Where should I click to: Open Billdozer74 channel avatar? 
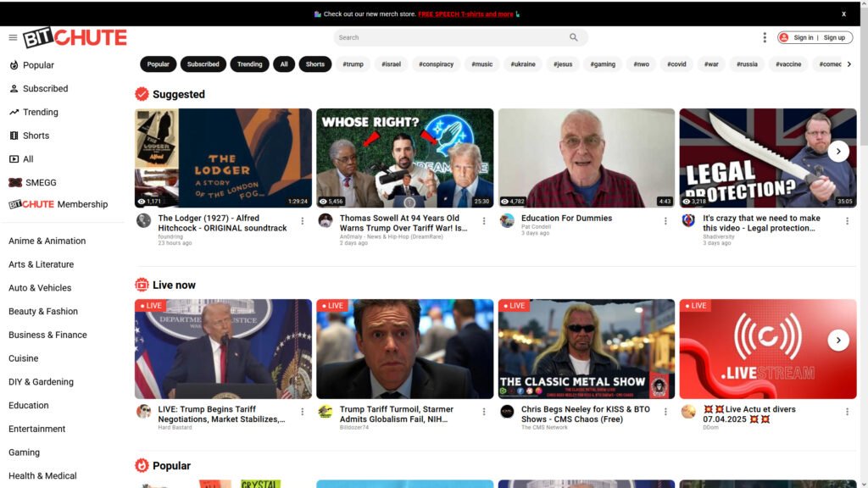pyautogui.click(x=325, y=412)
